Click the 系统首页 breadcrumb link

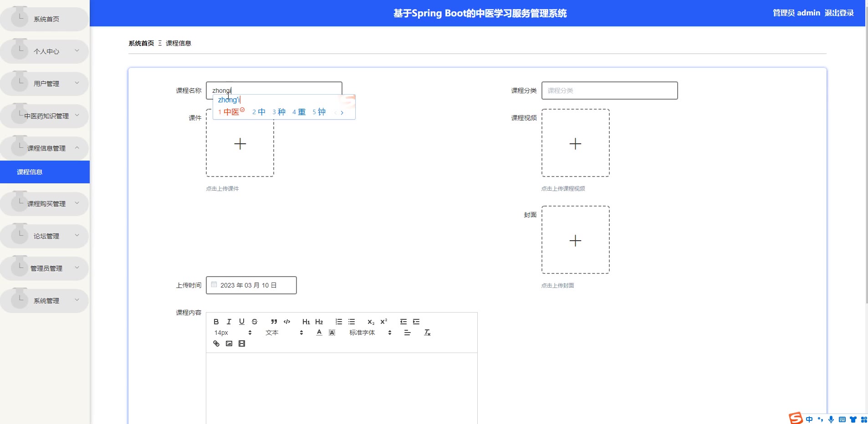tap(141, 43)
